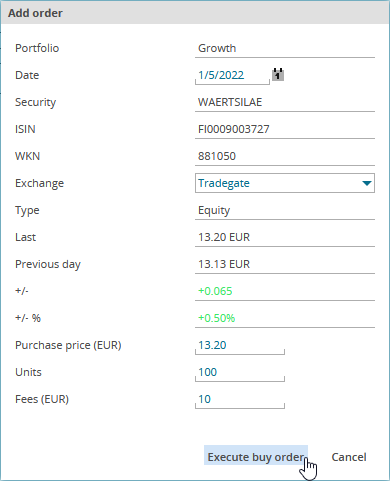Expand the Exchange dropdown arrow

[x=367, y=183]
